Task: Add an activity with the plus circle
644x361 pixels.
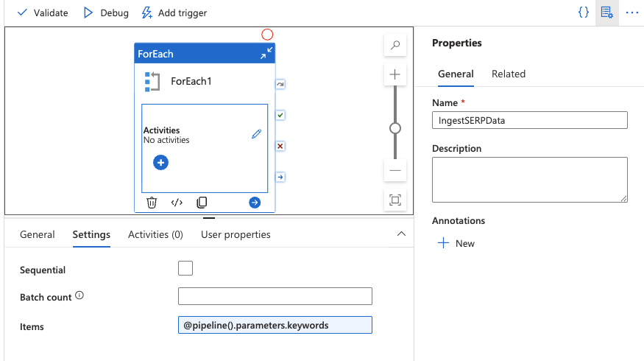Action: 160,163
